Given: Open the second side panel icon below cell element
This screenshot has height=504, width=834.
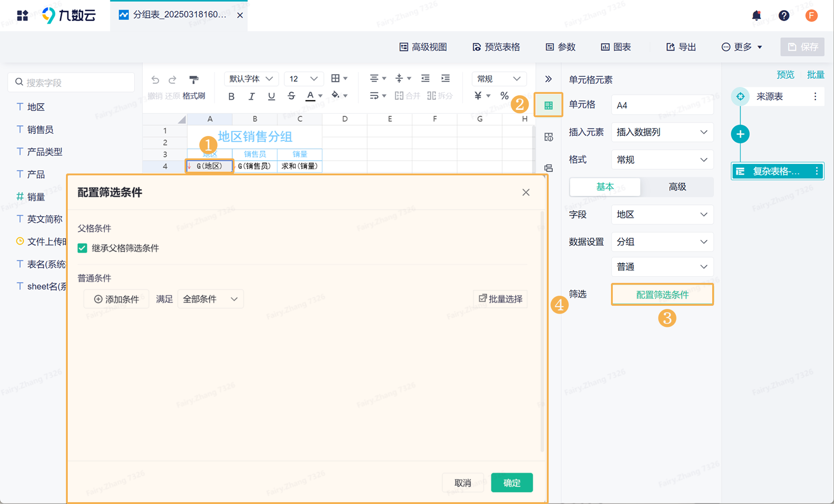Looking at the screenshot, I should [x=548, y=137].
